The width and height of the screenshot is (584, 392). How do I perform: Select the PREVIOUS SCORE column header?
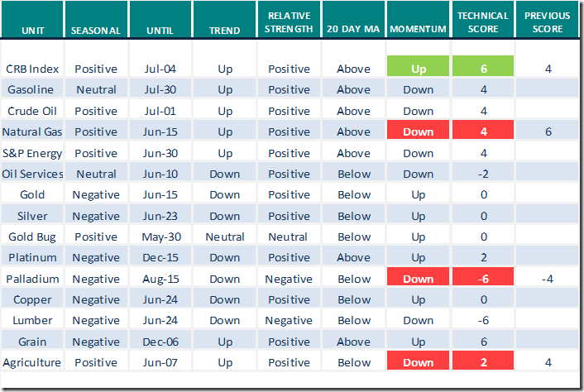coord(547,22)
